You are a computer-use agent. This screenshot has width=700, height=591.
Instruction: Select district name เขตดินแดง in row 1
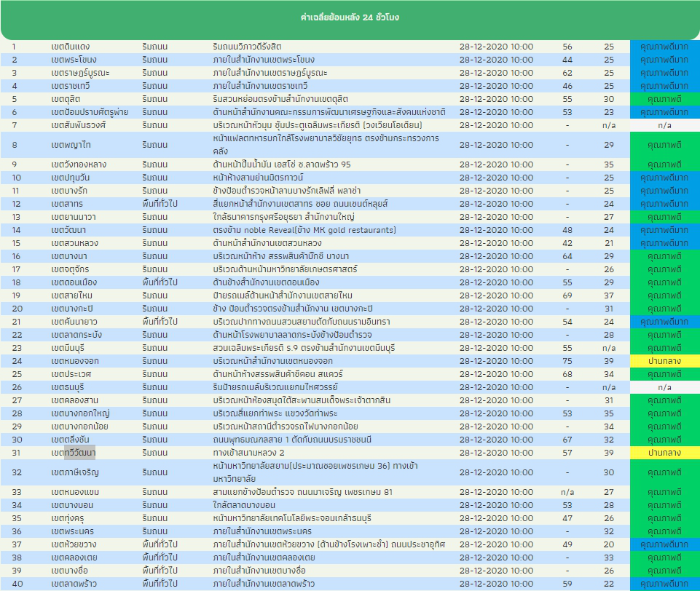70,47
